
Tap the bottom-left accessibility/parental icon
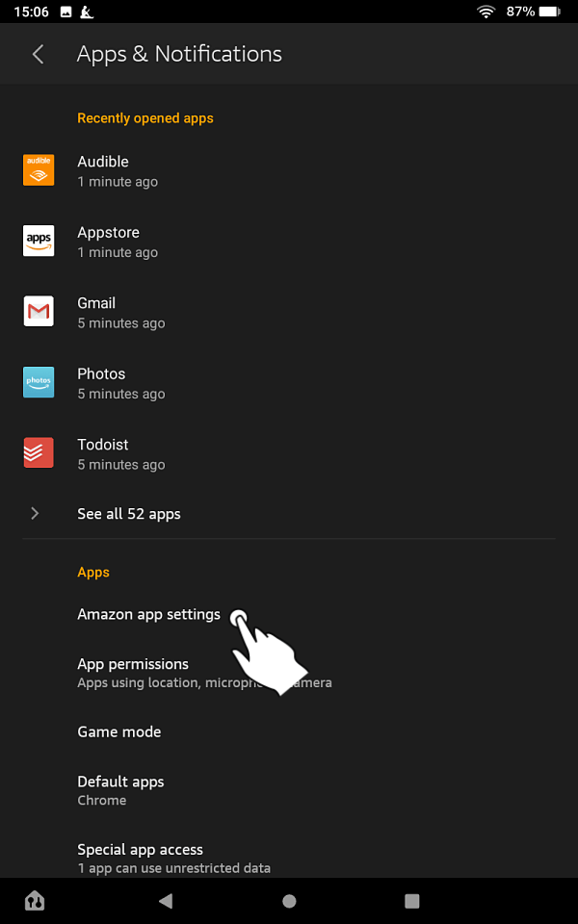(35, 901)
